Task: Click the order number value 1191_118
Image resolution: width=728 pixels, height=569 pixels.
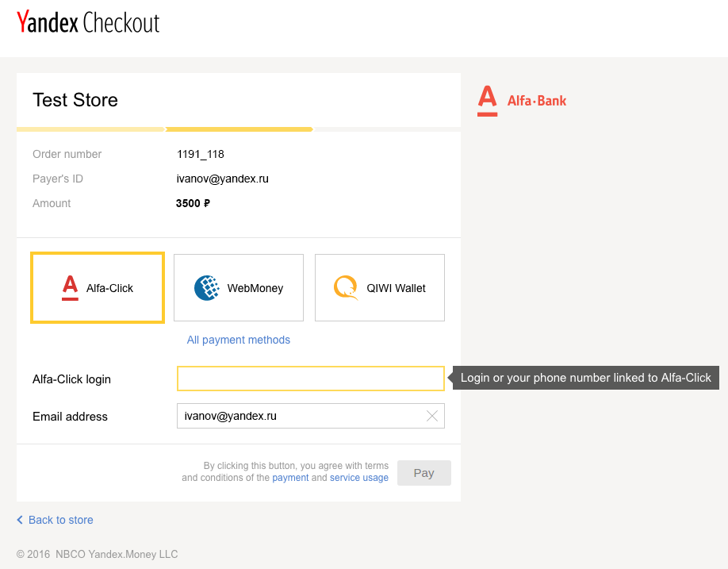Action: point(201,154)
